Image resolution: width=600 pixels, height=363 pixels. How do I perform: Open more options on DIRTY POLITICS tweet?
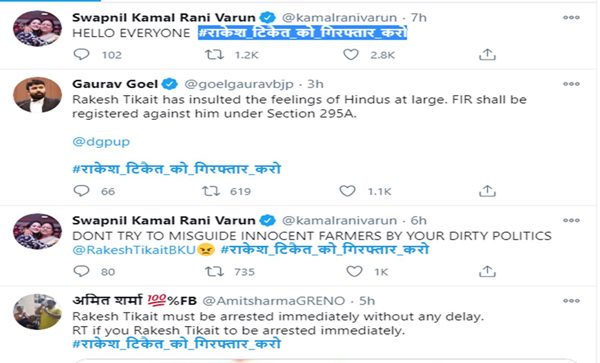click(x=571, y=220)
